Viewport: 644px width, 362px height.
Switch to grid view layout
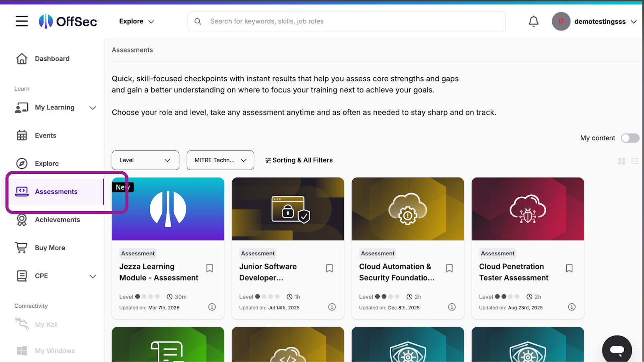[621, 161]
